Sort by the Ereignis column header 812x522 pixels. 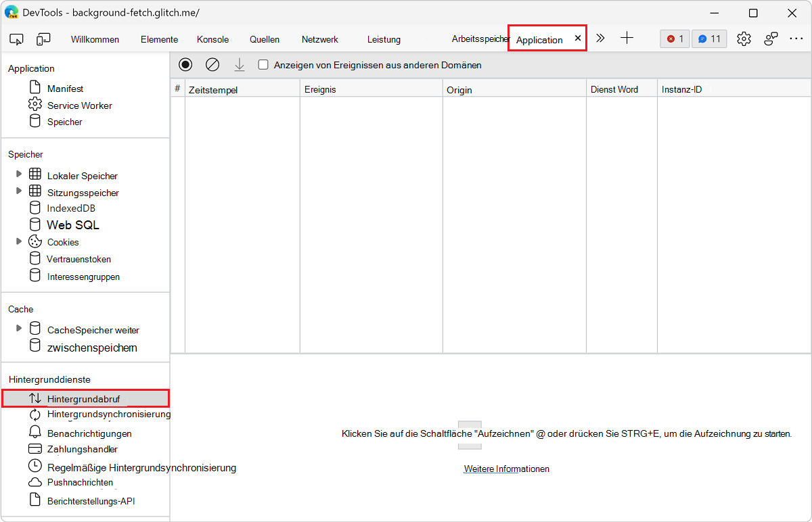click(x=371, y=89)
